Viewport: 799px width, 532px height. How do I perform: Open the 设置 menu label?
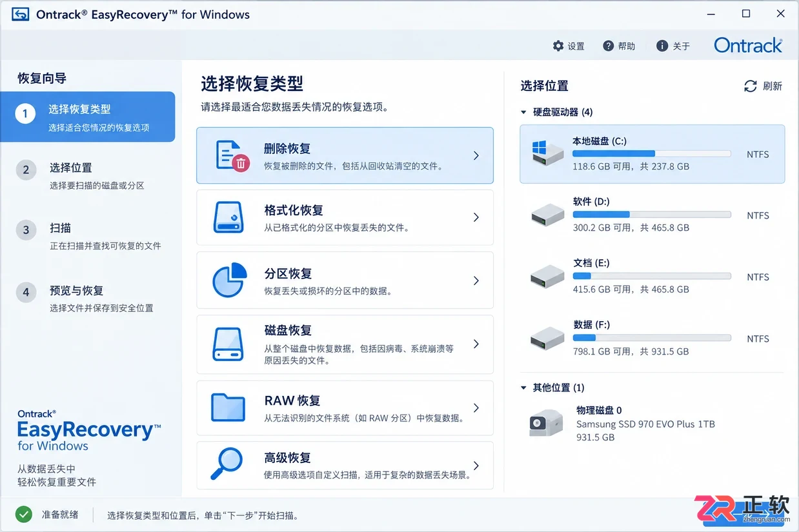click(576, 46)
